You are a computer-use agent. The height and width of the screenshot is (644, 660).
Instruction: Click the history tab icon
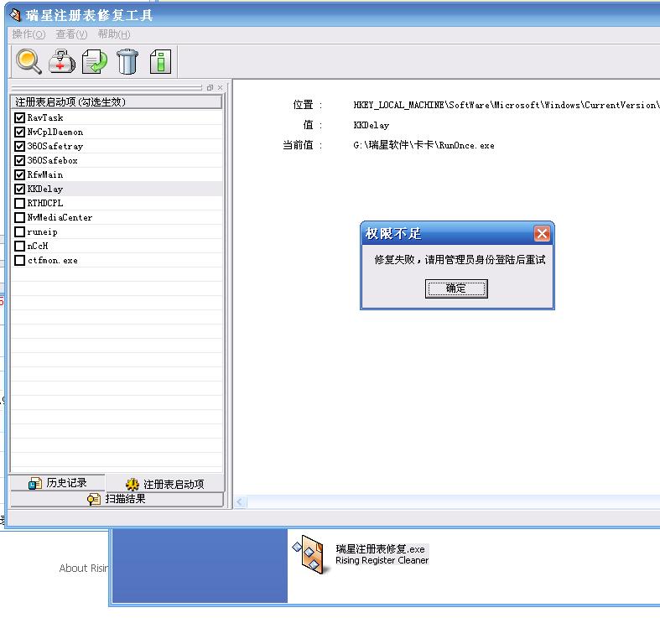(x=35, y=483)
